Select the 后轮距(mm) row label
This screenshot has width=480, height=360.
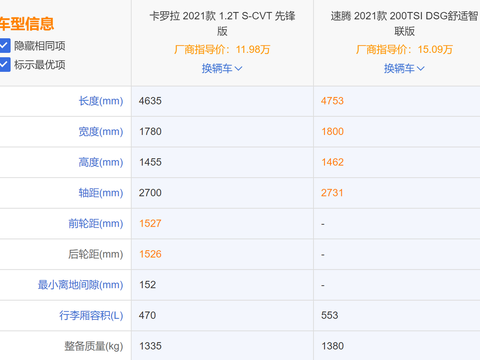(96, 254)
